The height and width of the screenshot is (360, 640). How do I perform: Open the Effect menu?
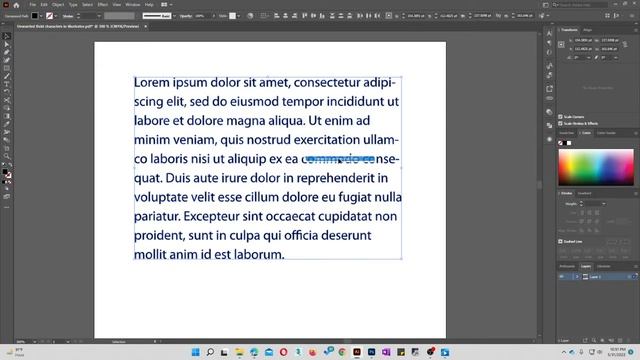coord(102,5)
